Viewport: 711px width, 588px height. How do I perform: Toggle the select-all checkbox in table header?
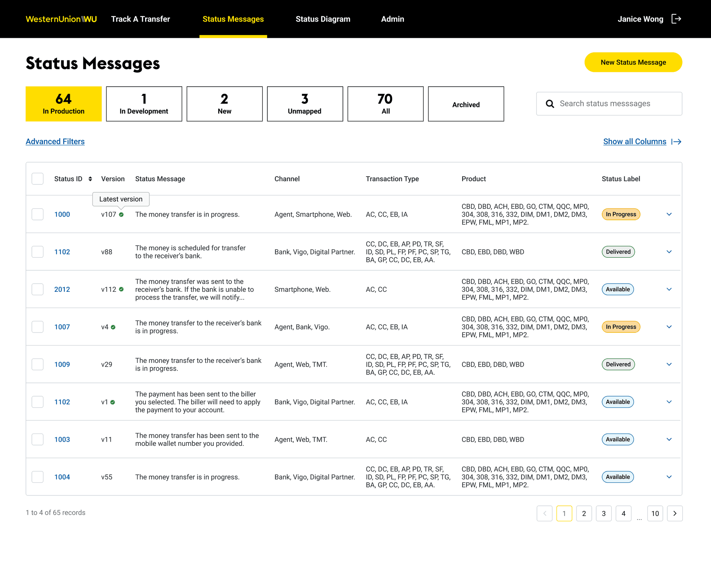tap(37, 179)
